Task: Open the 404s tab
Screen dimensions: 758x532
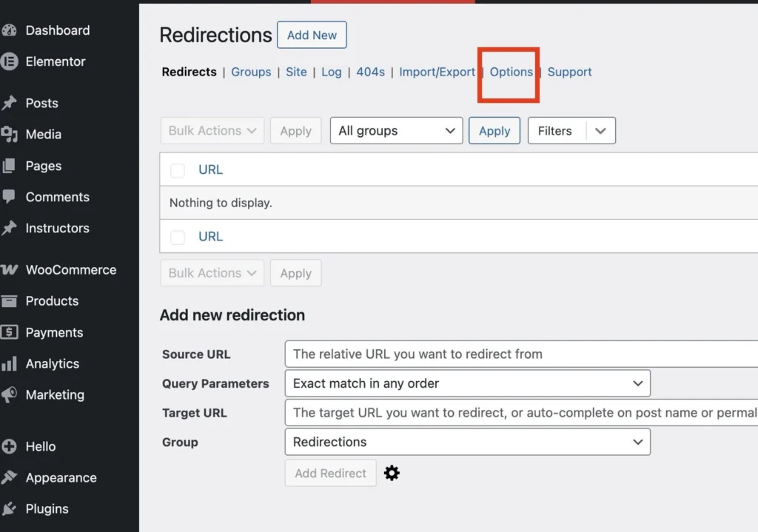Action: (370, 72)
